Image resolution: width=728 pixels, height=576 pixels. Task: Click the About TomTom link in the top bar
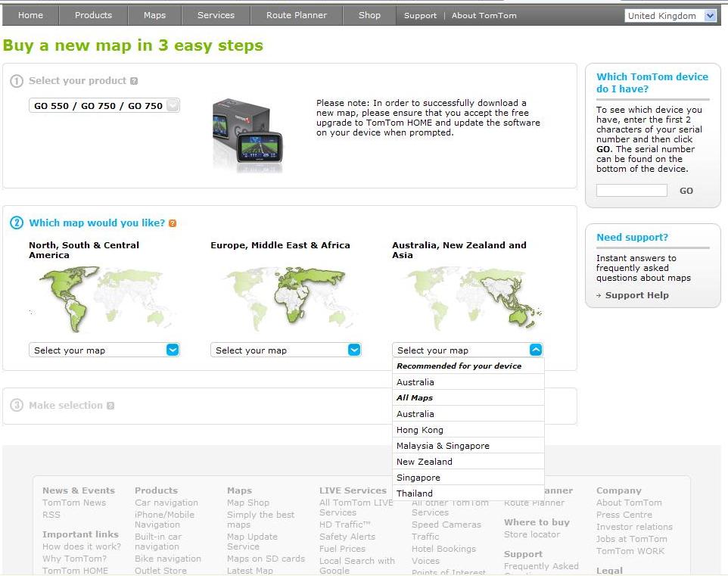click(484, 16)
